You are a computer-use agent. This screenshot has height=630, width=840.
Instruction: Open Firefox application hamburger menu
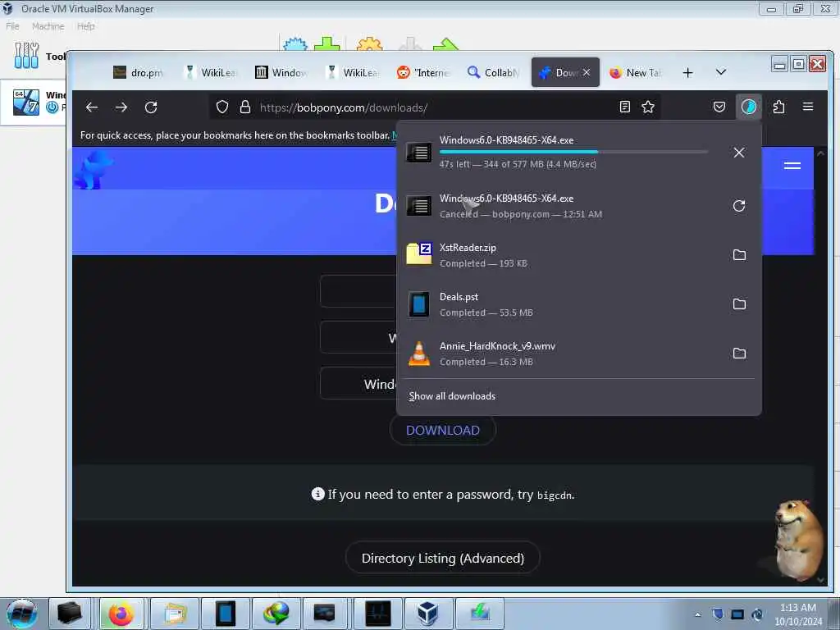(808, 107)
